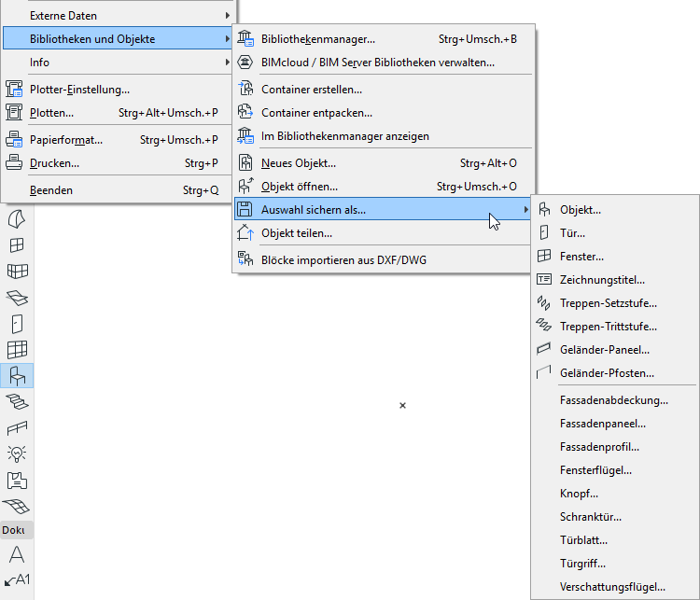Click the floppy disk Auswahl sichern icon
700x600 pixels.
(x=245, y=209)
